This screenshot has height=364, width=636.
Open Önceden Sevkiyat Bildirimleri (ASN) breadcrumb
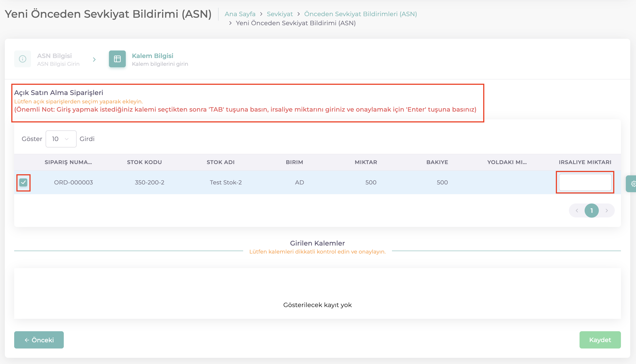click(x=360, y=14)
